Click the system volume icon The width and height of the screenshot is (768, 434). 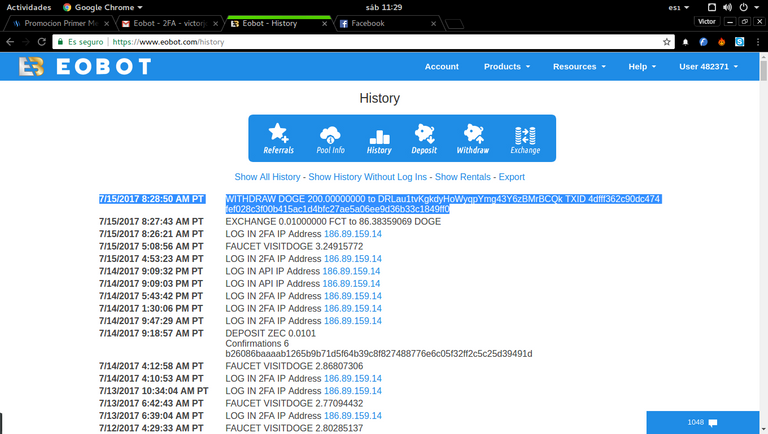coord(727,7)
